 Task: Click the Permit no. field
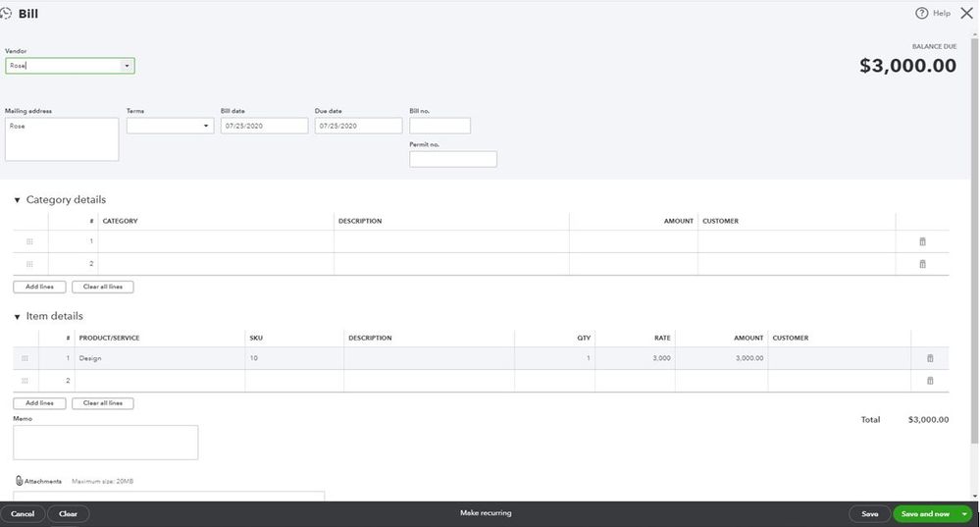[453, 159]
